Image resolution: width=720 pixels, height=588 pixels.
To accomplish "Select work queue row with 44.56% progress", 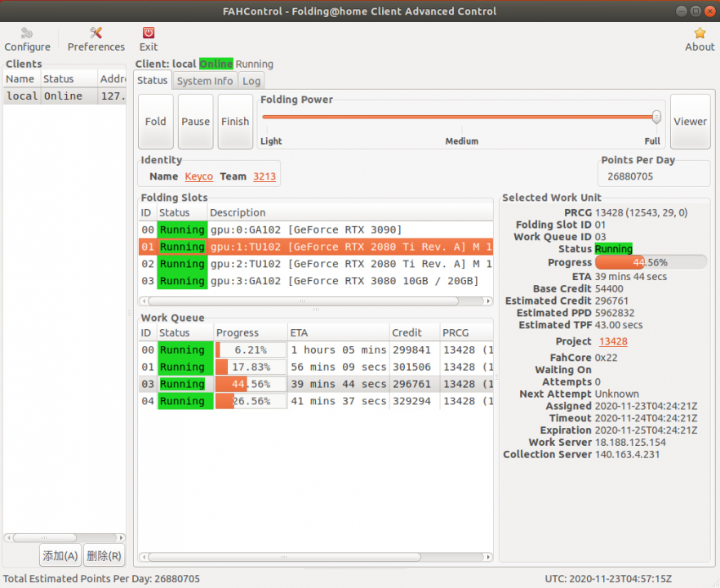I will point(316,384).
